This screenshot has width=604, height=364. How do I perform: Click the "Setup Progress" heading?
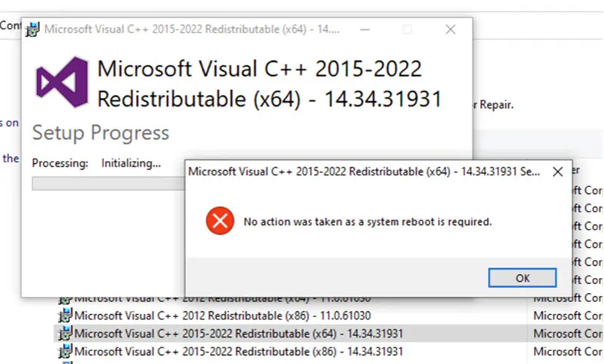(100, 133)
